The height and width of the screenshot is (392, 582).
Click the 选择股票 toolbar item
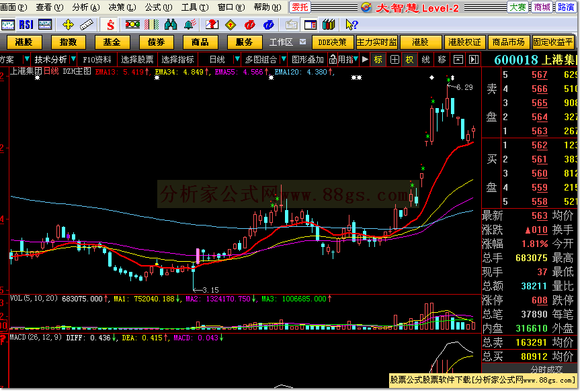(137, 59)
